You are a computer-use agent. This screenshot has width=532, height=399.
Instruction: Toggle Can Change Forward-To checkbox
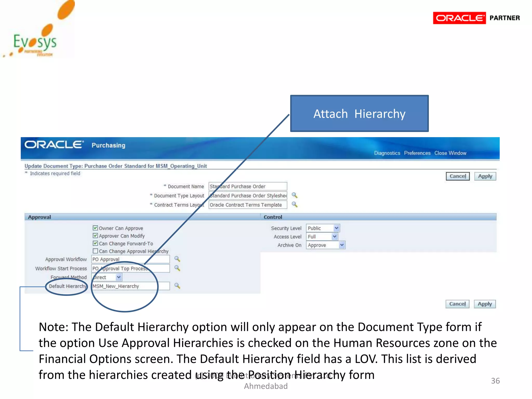[x=95, y=243]
